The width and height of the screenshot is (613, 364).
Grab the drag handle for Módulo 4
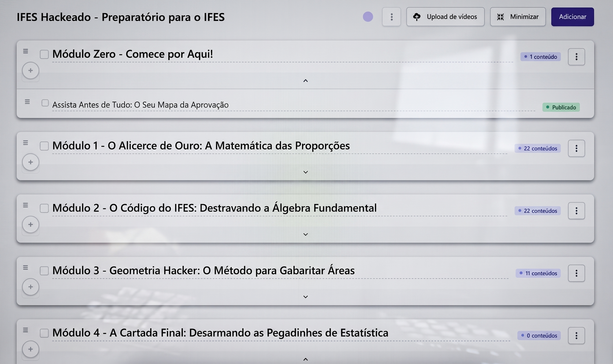[26, 330]
